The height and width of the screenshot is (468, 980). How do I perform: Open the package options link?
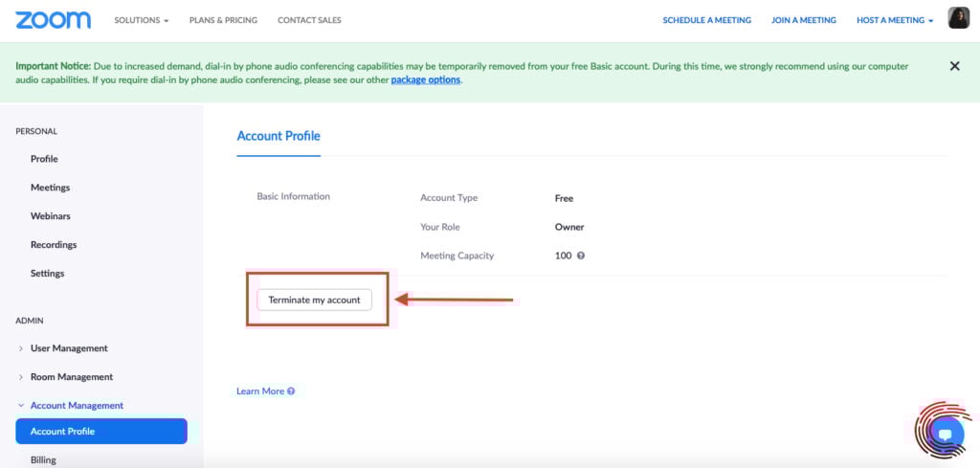click(426, 80)
